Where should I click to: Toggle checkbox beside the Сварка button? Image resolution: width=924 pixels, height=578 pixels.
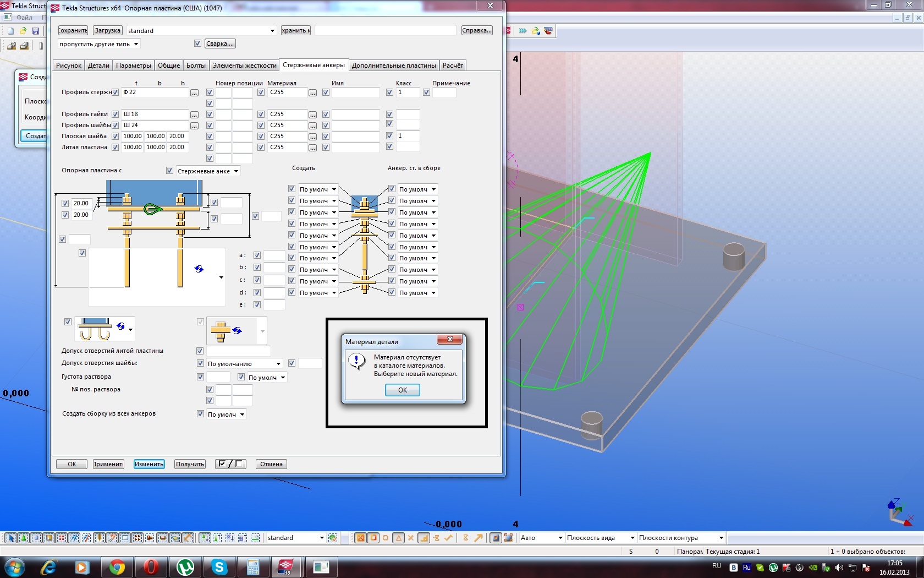198,43
